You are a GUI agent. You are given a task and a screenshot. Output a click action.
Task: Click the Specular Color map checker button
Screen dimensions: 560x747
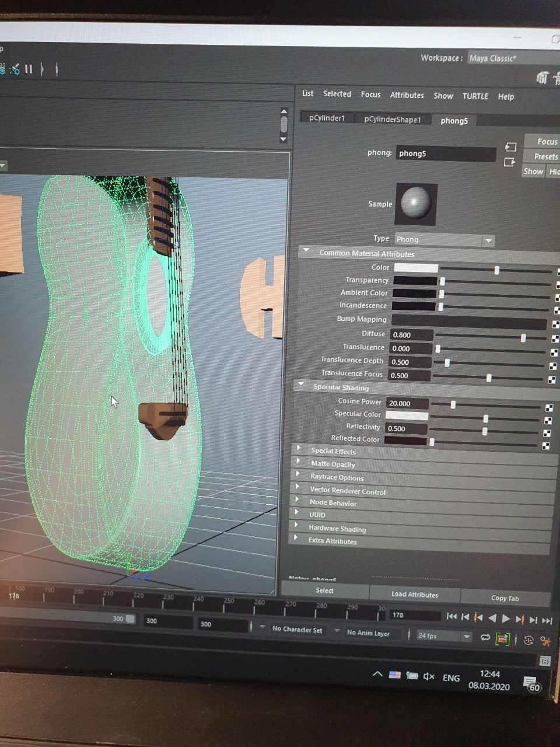pos(548,420)
